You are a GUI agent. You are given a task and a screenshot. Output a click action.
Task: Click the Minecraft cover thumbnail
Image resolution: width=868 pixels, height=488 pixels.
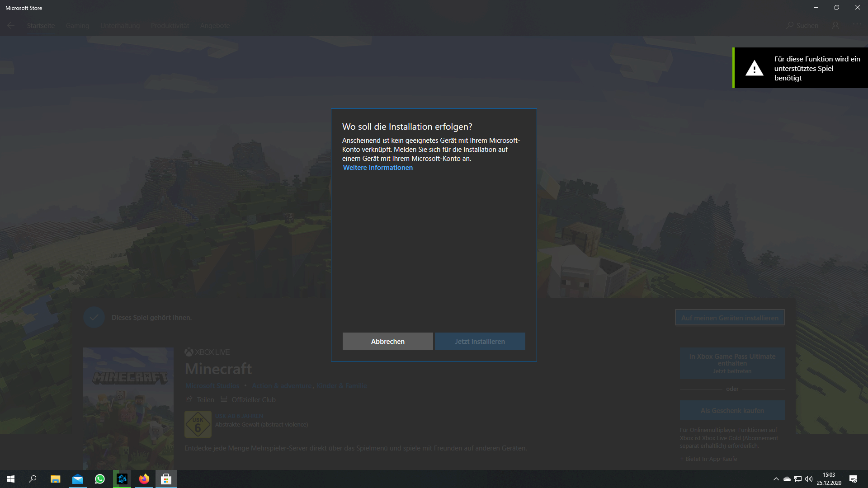[x=128, y=408]
